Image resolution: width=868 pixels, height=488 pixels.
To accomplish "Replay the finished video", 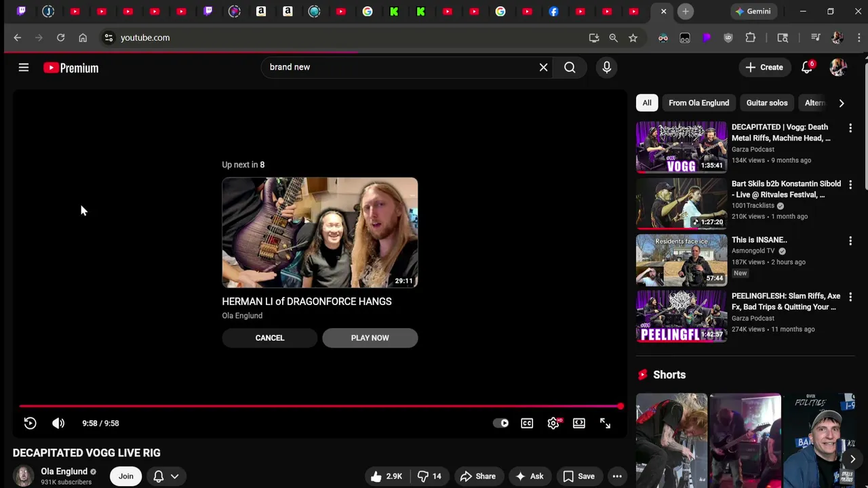I will (x=30, y=423).
